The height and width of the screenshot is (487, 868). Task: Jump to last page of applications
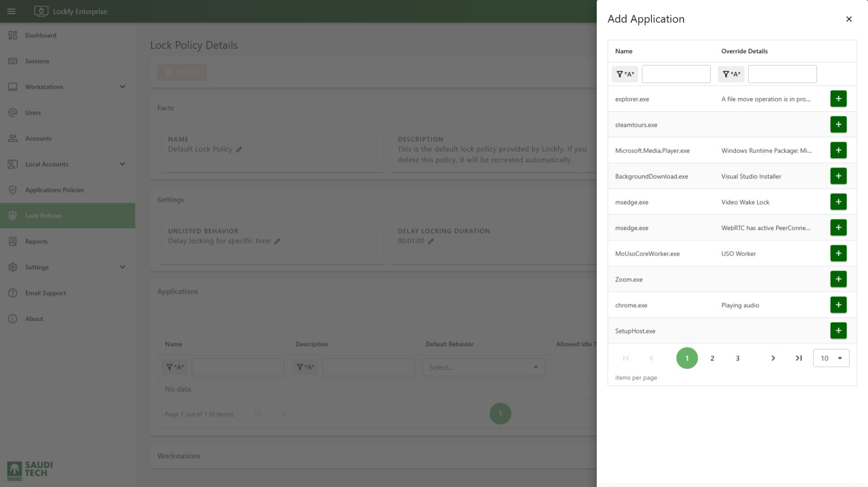[798, 358]
